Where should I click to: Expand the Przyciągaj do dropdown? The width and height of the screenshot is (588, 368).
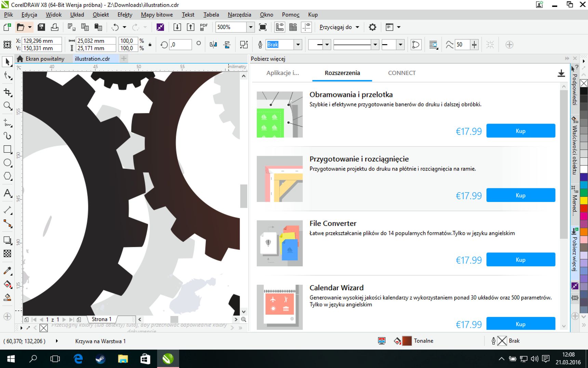point(357,27)
